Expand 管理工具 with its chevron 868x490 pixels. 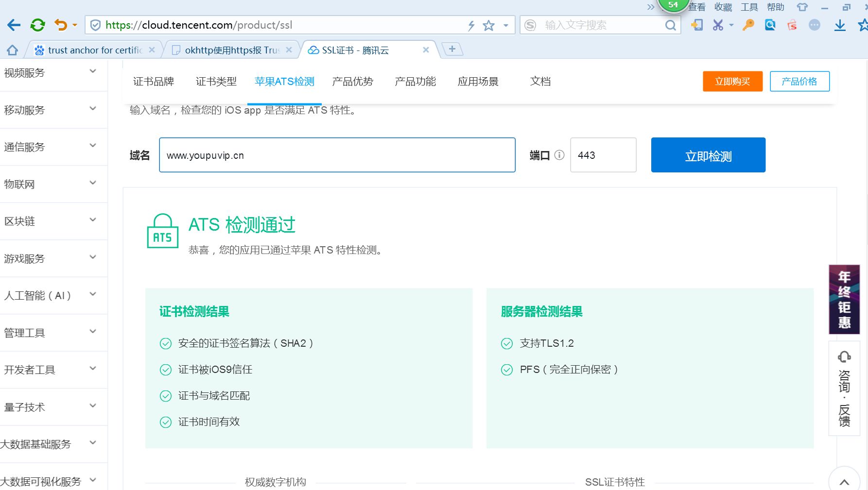point(93,331)
